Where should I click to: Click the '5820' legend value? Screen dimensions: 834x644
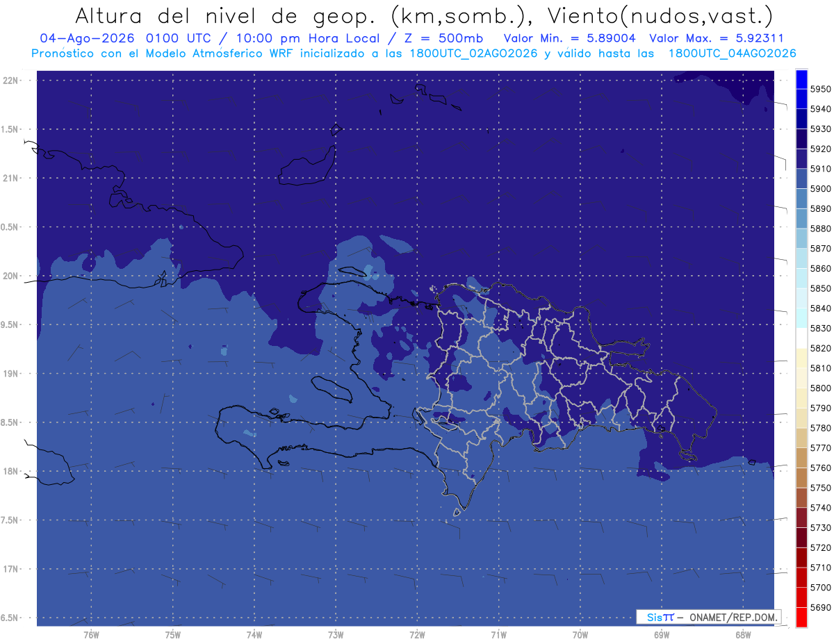coord(820,348)
